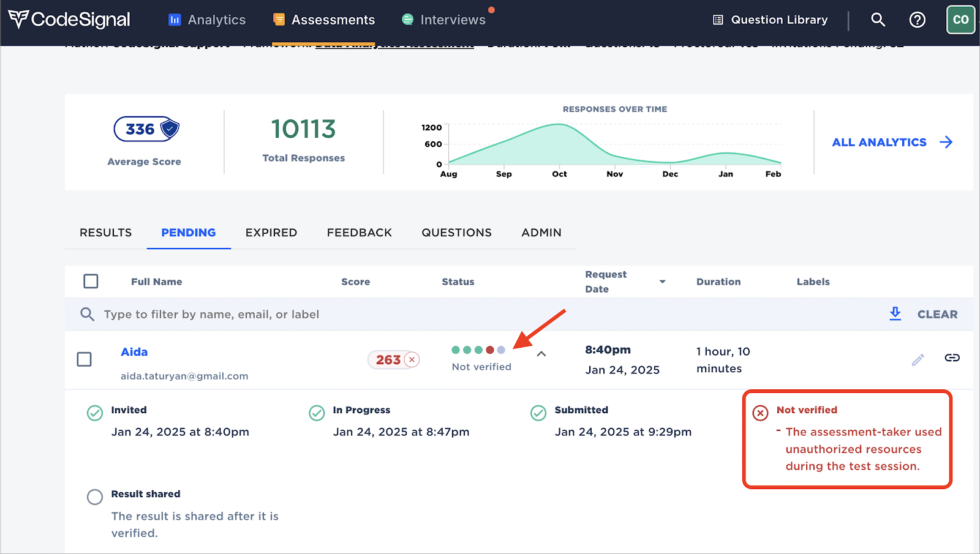Switch to the EXPIRED tab
980x554 pixels.
[x=271, y=233]
